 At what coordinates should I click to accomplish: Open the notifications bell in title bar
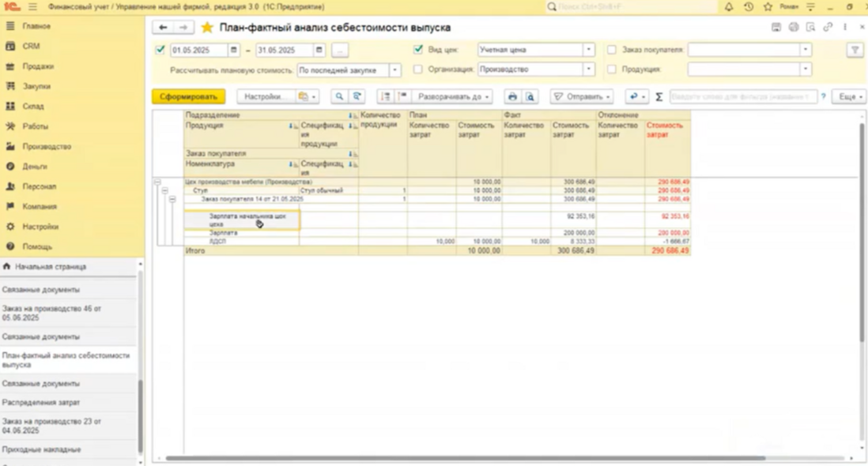coord(729,7)
